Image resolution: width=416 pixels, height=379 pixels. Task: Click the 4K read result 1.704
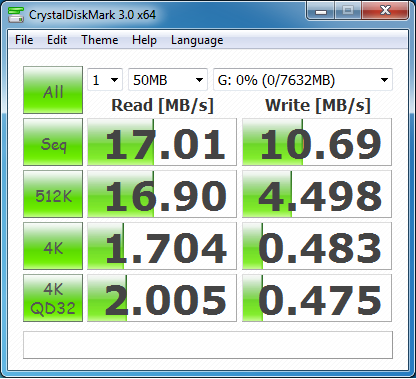[162, 246]
